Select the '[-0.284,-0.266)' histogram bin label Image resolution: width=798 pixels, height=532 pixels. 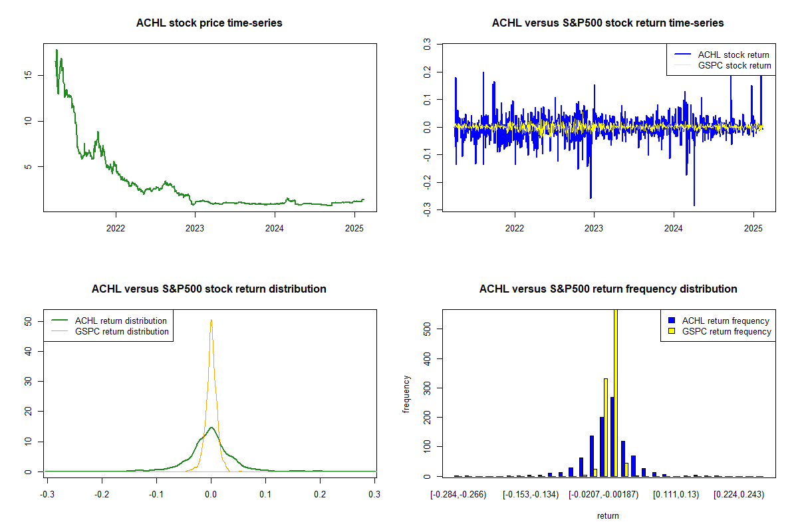point(459,495)
